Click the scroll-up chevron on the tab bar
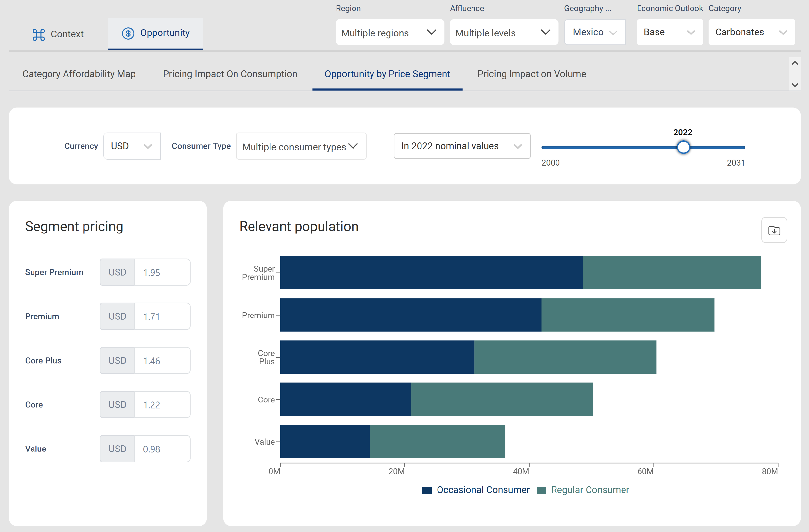809x532 pixels. click(x=795, y=62)
